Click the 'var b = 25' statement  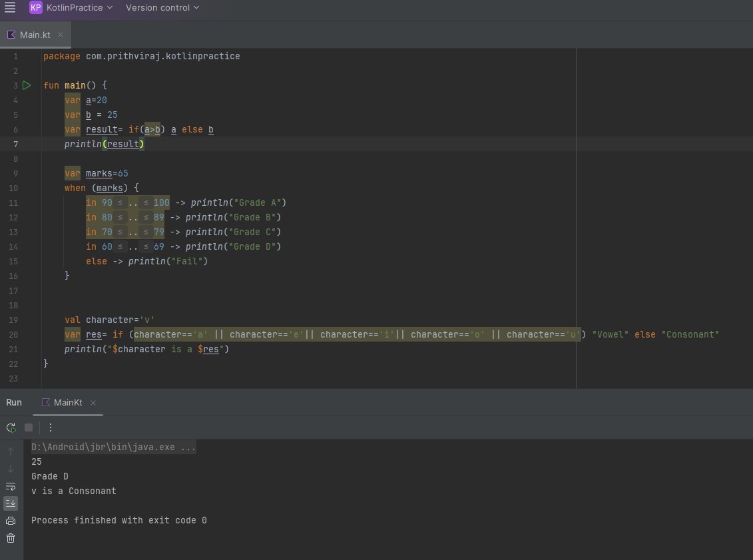point(91,115)
